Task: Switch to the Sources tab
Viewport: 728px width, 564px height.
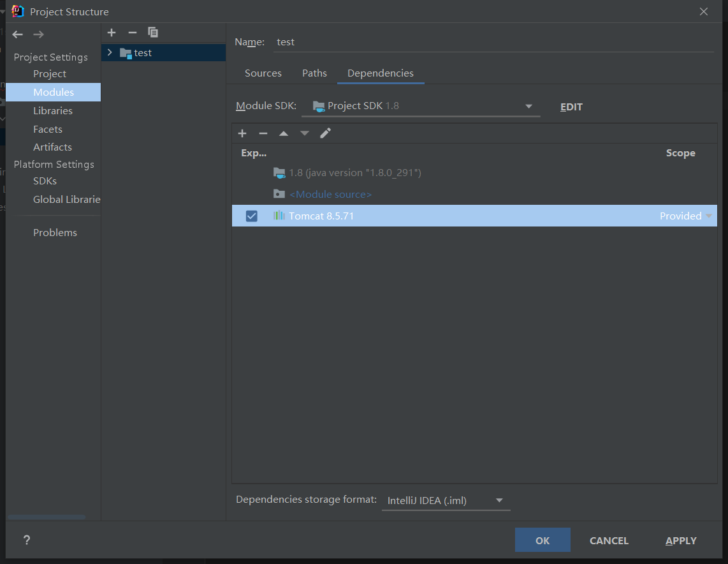Action: [x=263, y=73]
